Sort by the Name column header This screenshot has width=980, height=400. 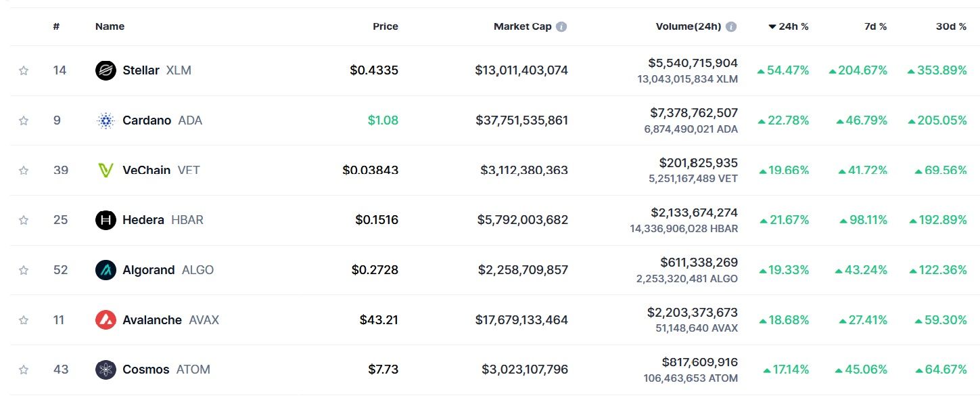pyautogui.click(x=110, y=27)
